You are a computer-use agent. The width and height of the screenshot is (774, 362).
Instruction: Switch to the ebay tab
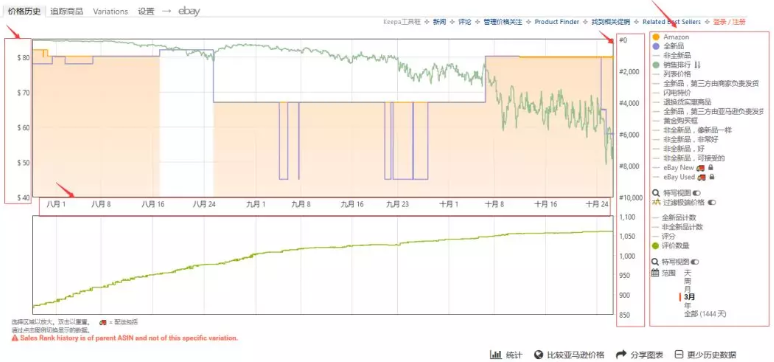189,11
